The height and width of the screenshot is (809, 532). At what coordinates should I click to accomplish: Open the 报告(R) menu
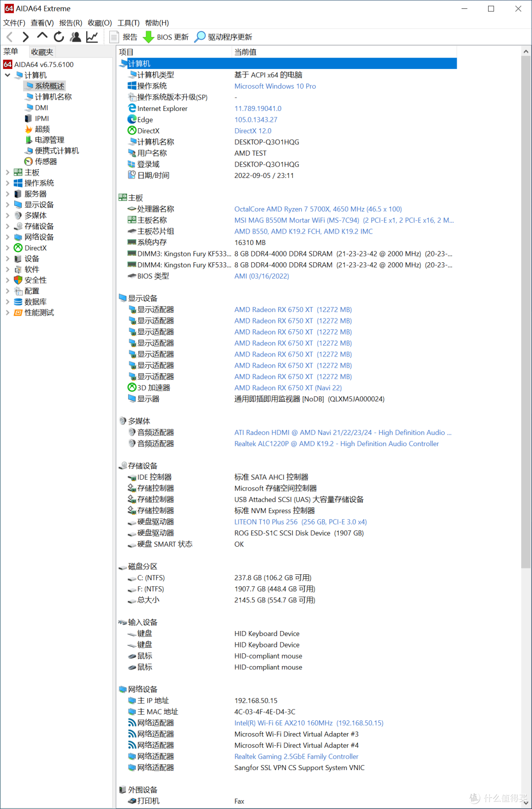(x=71, y=23)
